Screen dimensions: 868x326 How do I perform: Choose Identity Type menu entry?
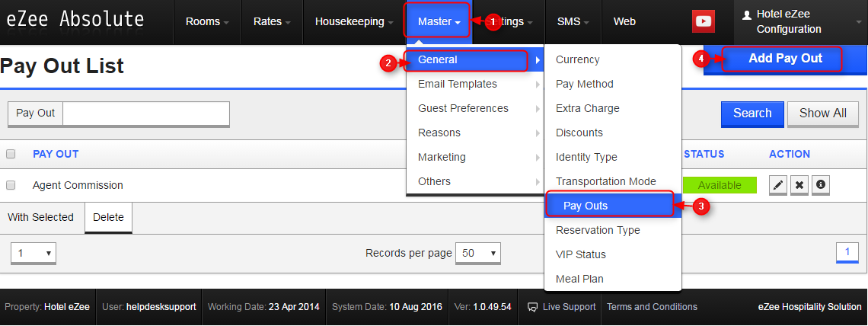(613, 157)
